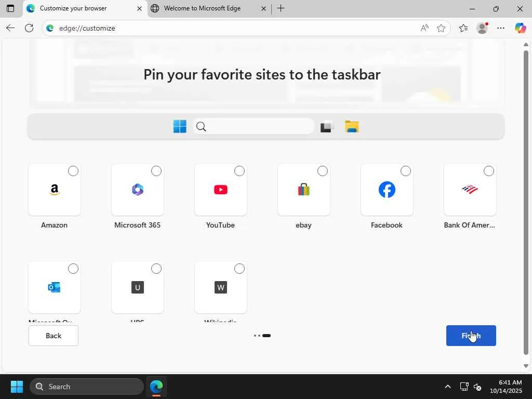Open the muted volume tray icon

(477, 387)
